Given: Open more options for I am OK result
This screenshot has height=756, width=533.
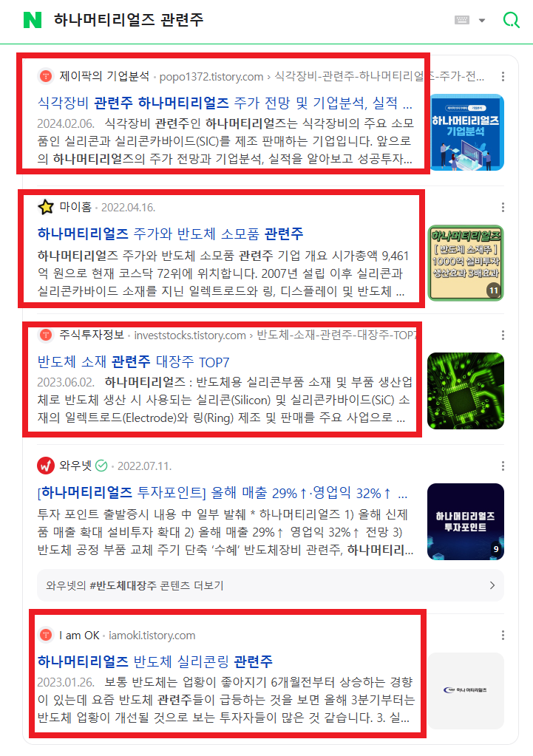Looking at the screenshot, I should pyautogui.click(x=503, y=636).
